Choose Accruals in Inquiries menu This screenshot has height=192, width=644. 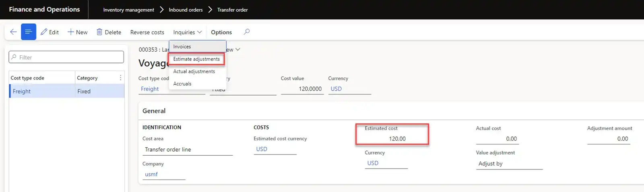click(182, 84)
